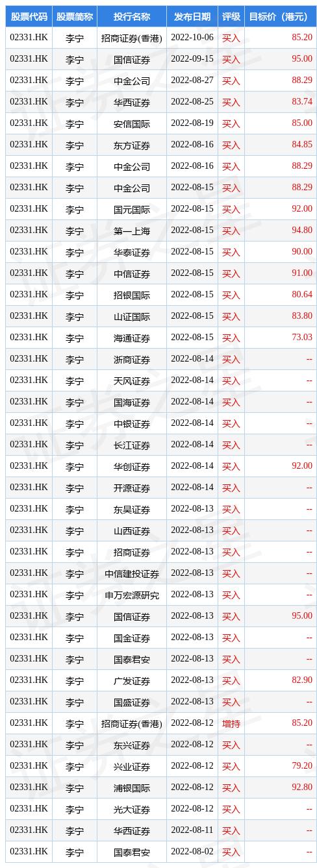Click the 评级 column header

tap(231, 16)
